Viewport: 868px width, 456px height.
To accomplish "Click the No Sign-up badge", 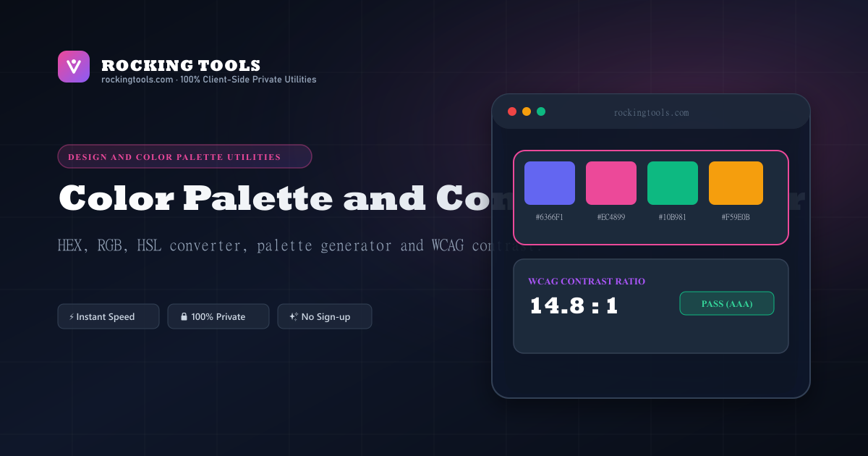I will pyautogui.click(x=325, y=316).
